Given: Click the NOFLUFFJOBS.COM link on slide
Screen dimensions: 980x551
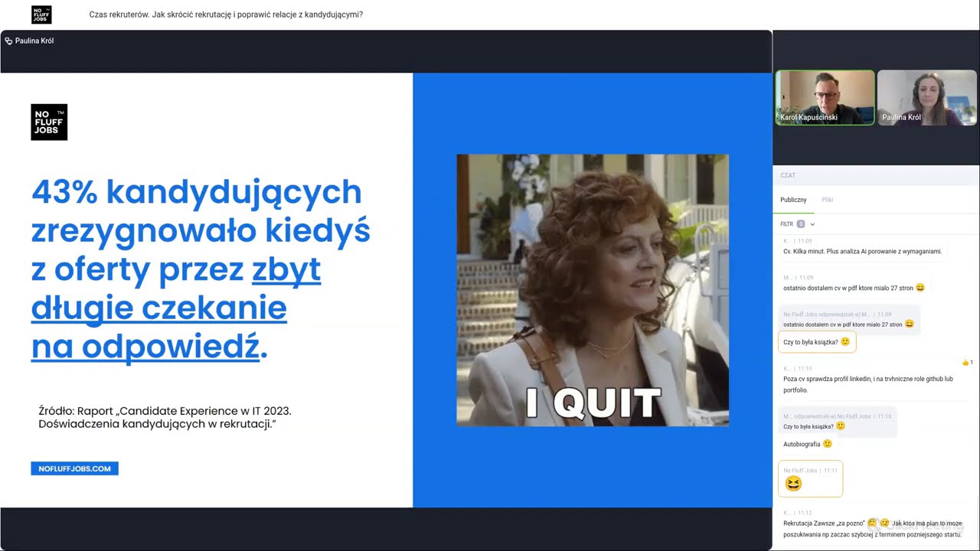Looking at the screenshot, I should point(74,468).
